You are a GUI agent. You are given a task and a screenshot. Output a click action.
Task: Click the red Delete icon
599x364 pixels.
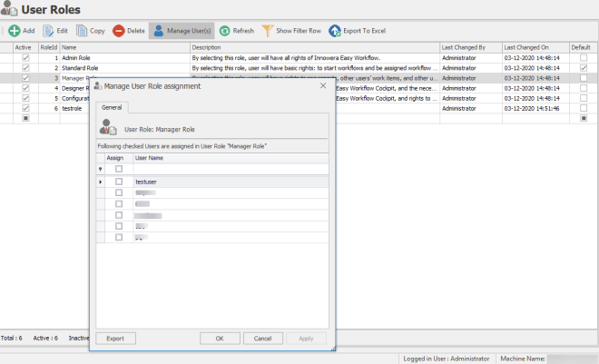click(x=118, y=31)
